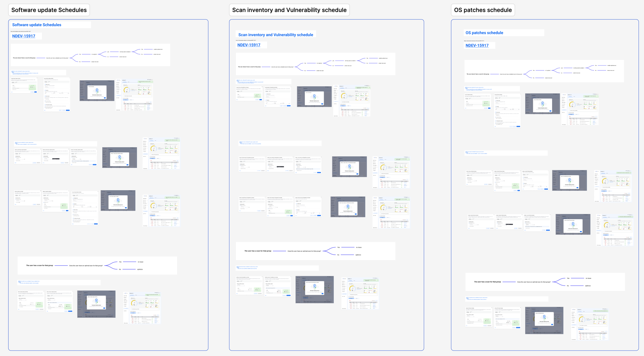Open NDEV-15917 link under OS patches schedule
This screenshot has height=356, width=644.
click(x=477, y=45)
